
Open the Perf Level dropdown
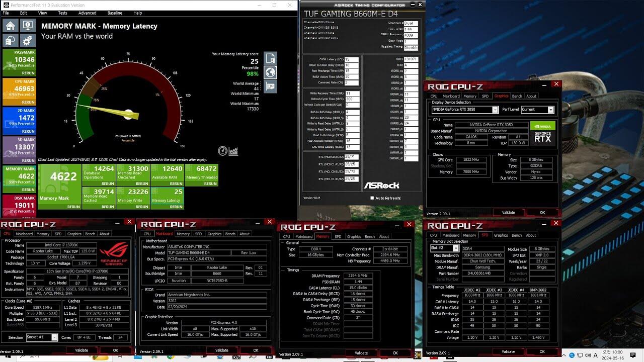(550, 110)
